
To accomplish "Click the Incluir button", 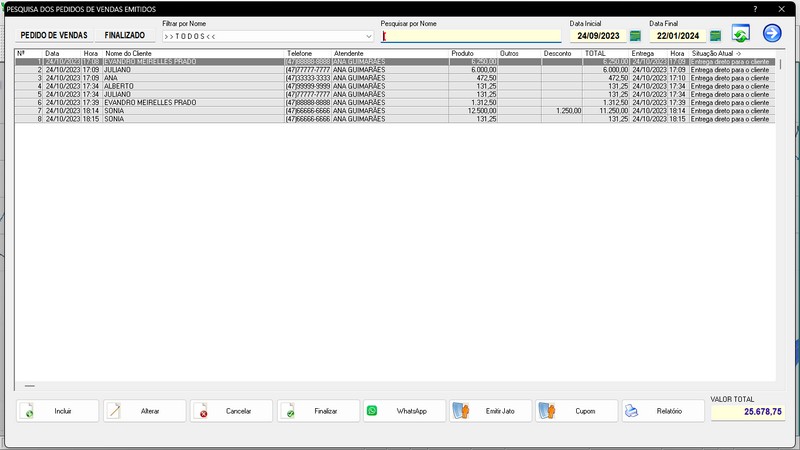I will pos(58,411).
